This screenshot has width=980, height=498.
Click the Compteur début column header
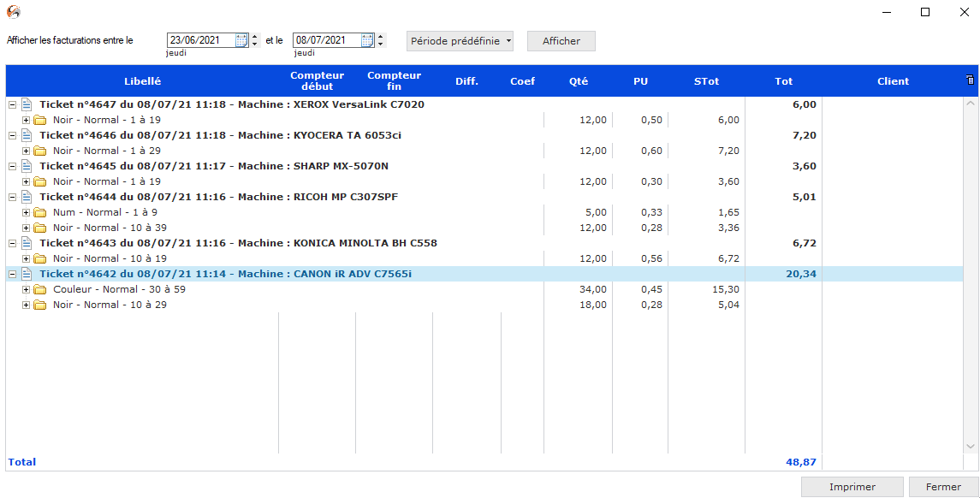(317, 81)
